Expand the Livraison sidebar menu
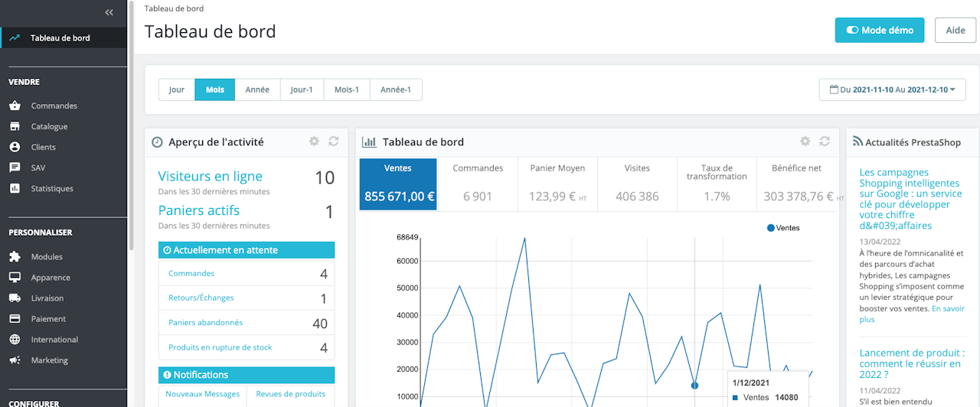Viewport: 980px width, 407px height. [x=47, y=298]
